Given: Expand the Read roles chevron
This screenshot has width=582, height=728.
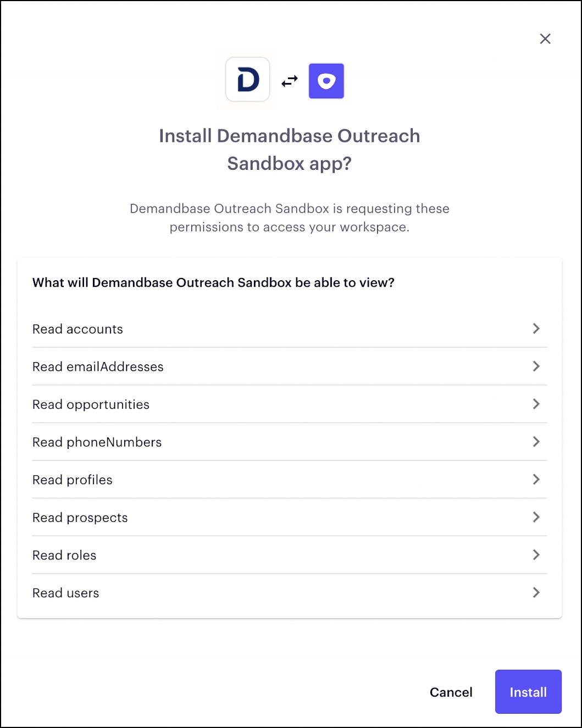Looking at the screenshot, I should 536,555.
